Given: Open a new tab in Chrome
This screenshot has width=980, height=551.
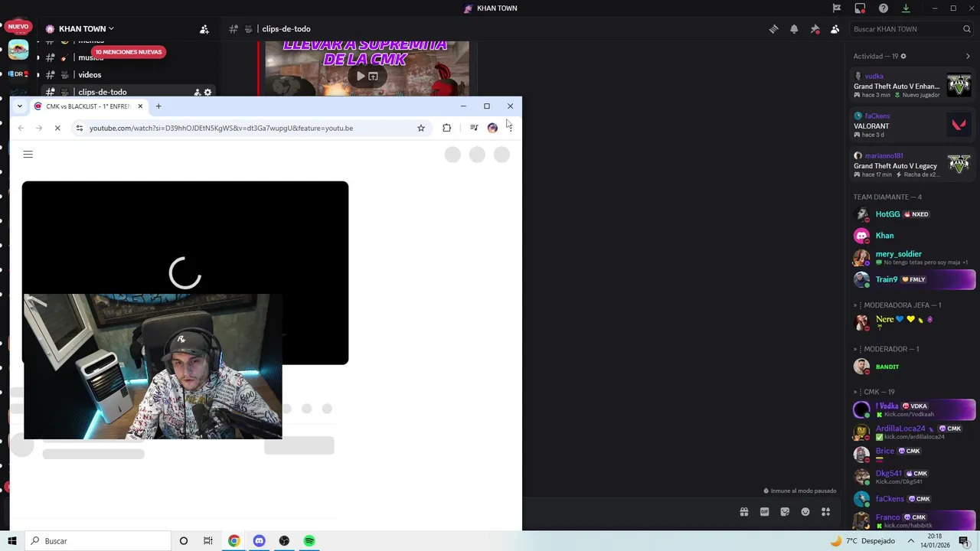Looking at the screenshot, I should (158, 106).
